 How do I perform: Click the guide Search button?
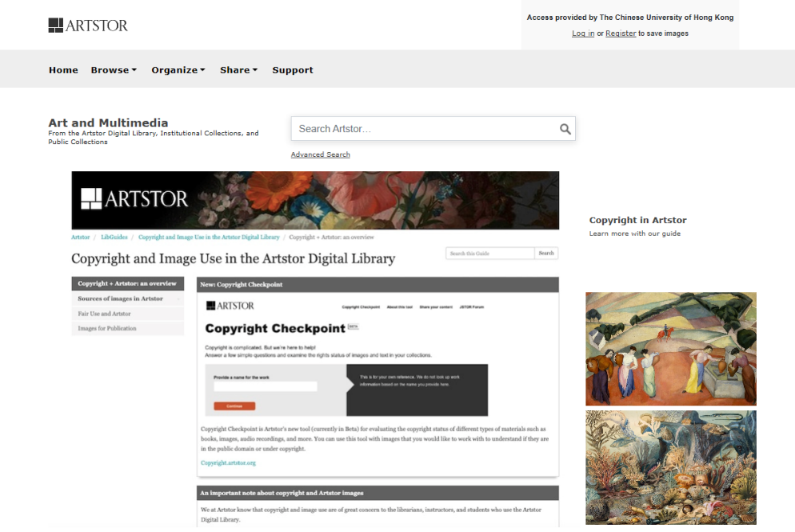(x=546, y=253)
